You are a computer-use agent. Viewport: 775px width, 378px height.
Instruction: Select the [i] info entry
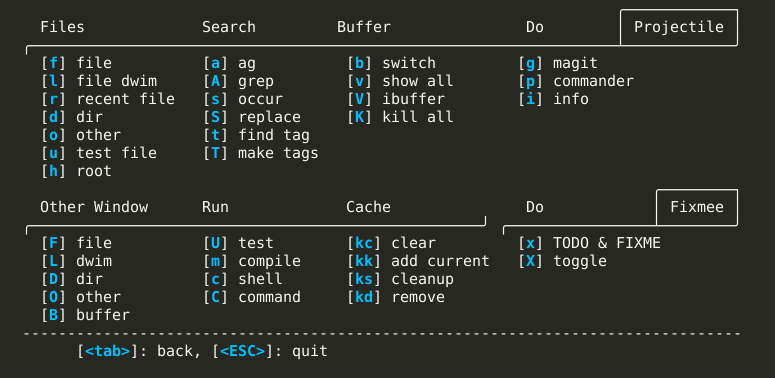(554, 99)
